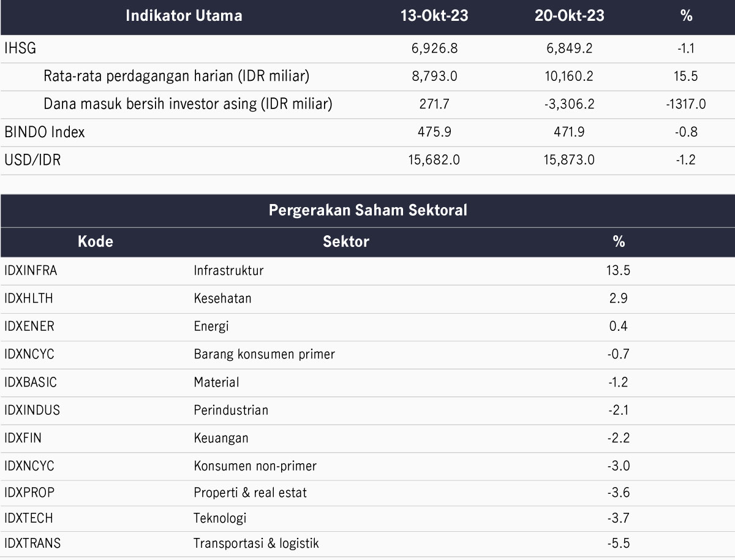Select the BINDO Index row label

[44, 132]
